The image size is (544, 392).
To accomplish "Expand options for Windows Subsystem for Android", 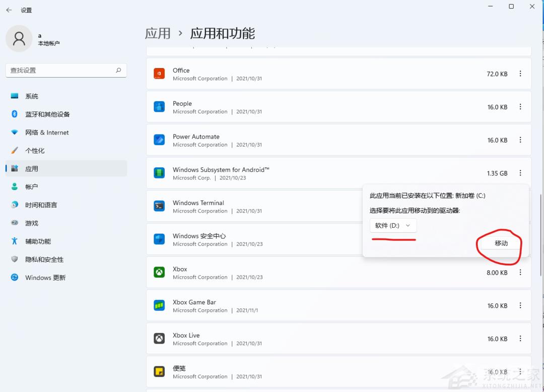I will [520, 173].
